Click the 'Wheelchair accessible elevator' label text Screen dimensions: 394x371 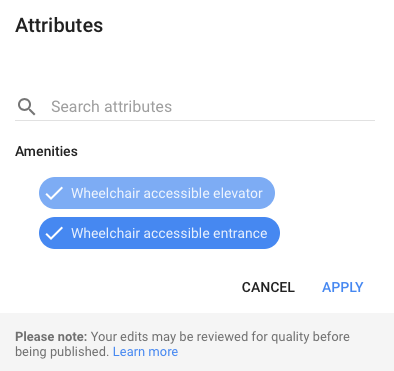(x=167, y=193)
